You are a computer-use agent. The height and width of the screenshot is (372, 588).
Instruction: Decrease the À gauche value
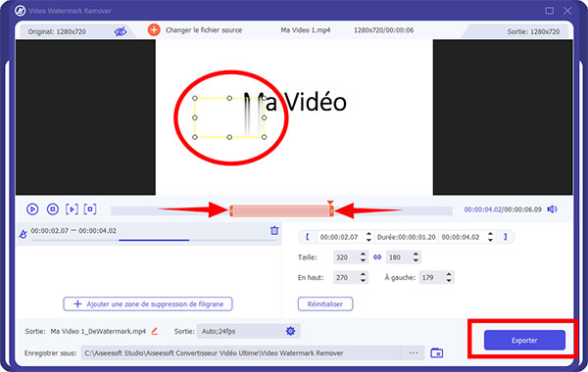(449, 280)
